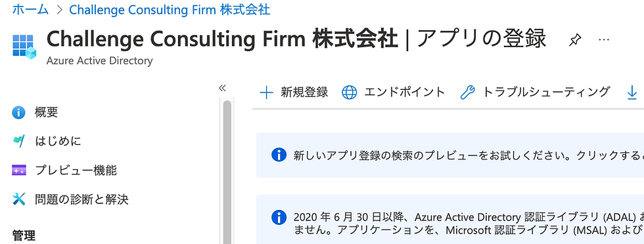Image resolution: width=644 pixels, height=244 pixels.
Task: Click the plus icon for 新規登録
Action: [x=267, y=92]
